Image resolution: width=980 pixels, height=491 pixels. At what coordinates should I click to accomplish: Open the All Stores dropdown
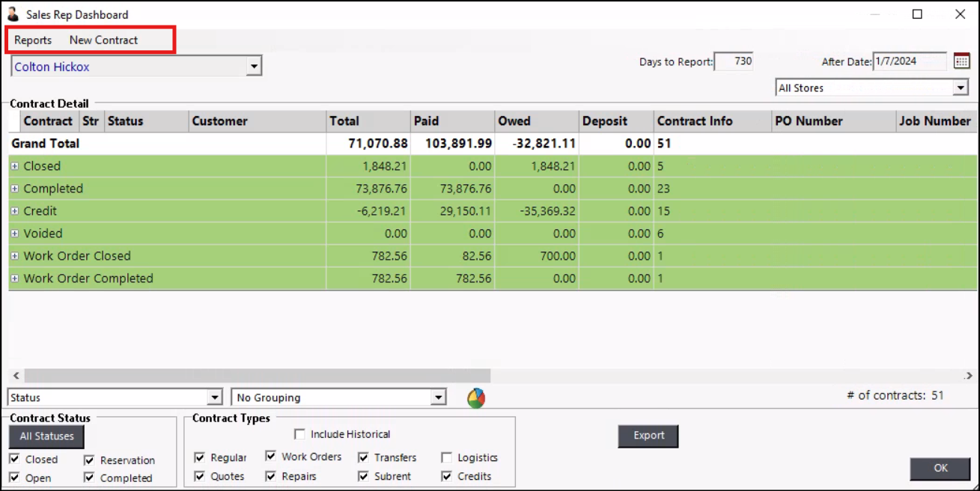click(961, 88)
